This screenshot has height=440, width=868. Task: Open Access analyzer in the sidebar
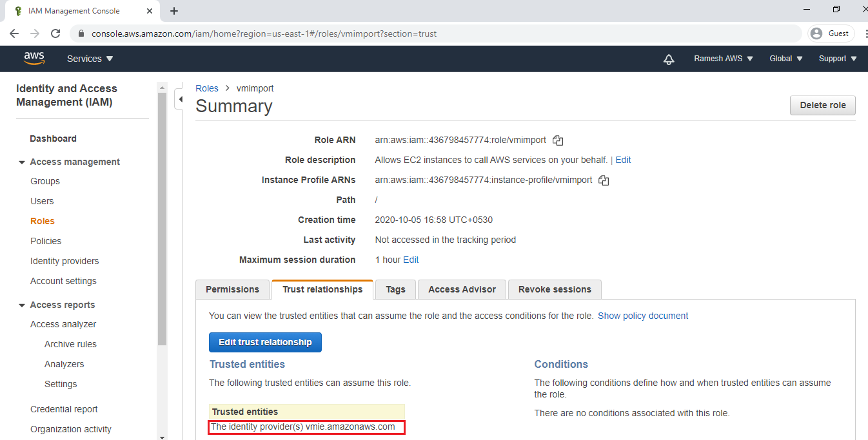pyautogui.click(x=63, y=325)
